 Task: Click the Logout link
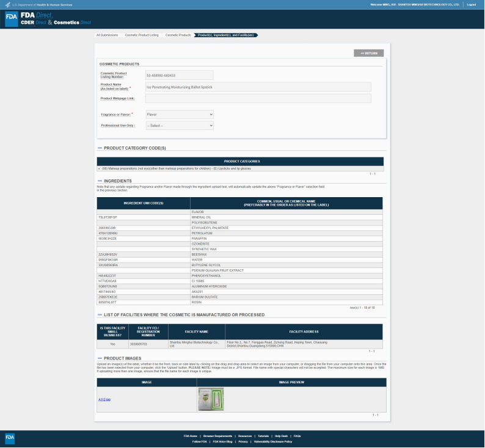[x=471, y=4]
